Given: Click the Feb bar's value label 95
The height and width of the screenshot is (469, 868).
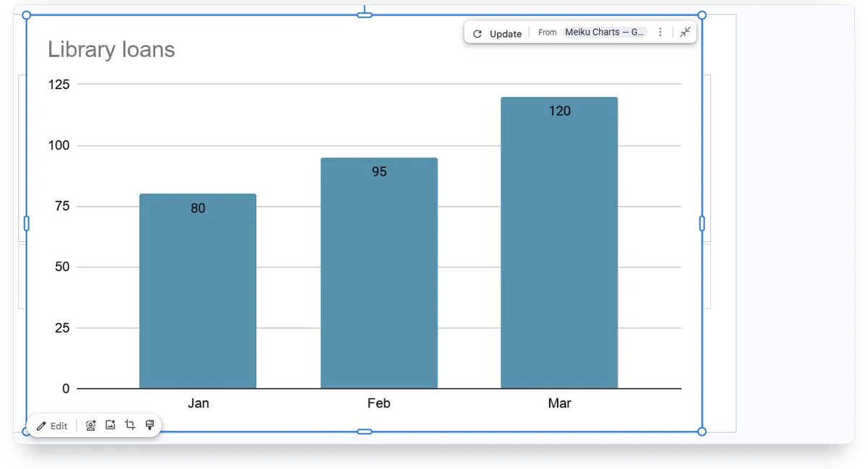Looking at the screenshot, I should point(379,171).
